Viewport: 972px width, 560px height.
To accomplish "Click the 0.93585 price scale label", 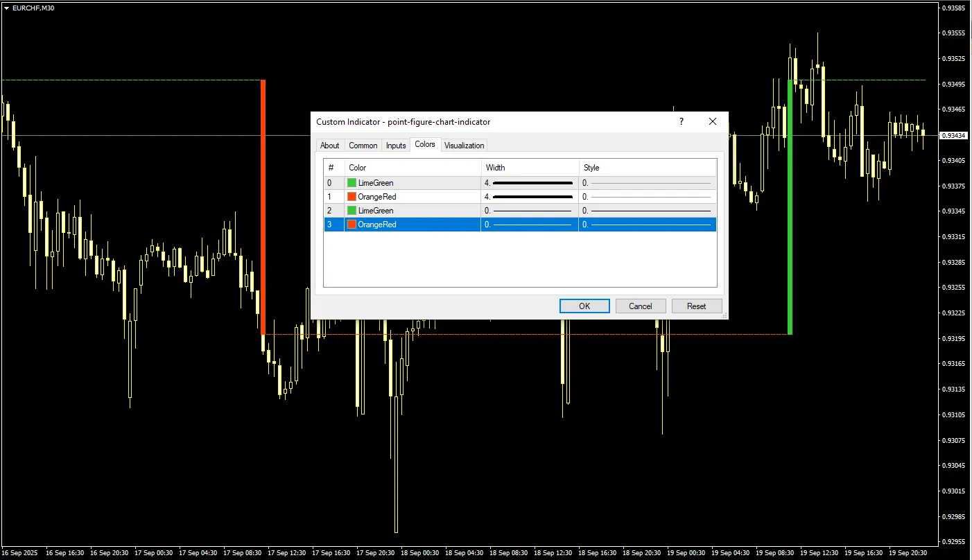I will 954,8.
